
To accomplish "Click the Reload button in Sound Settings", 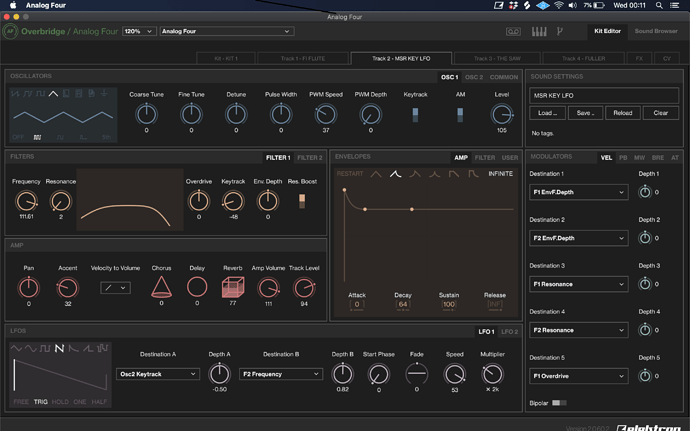I will tap(623, 113).
